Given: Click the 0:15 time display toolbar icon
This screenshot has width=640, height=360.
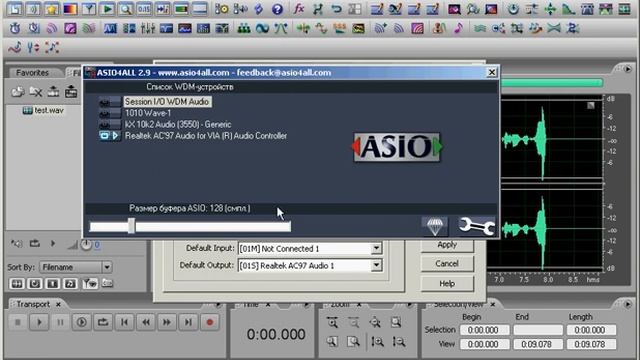Looking at the screenshot, I should coord(144,9).
